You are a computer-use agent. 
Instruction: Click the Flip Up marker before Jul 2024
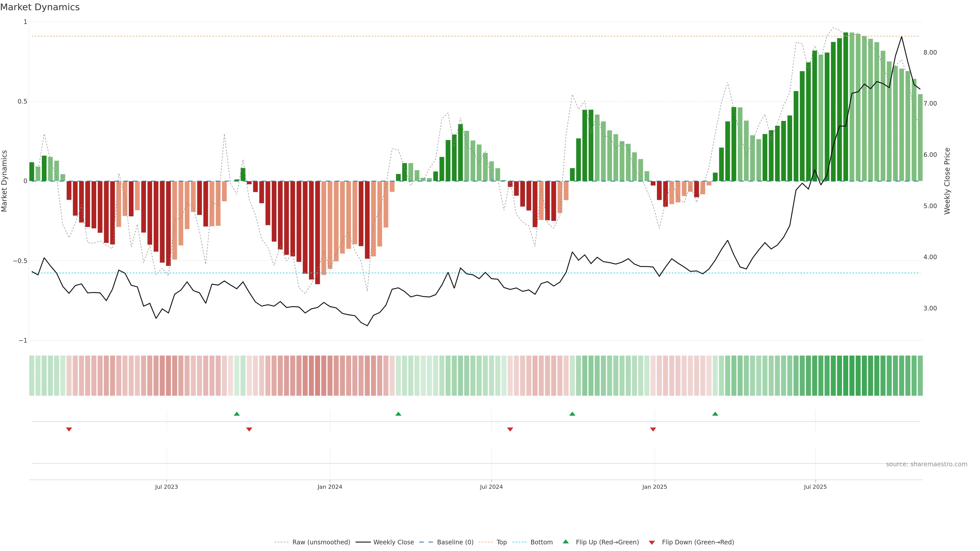(x=398, y=414)
